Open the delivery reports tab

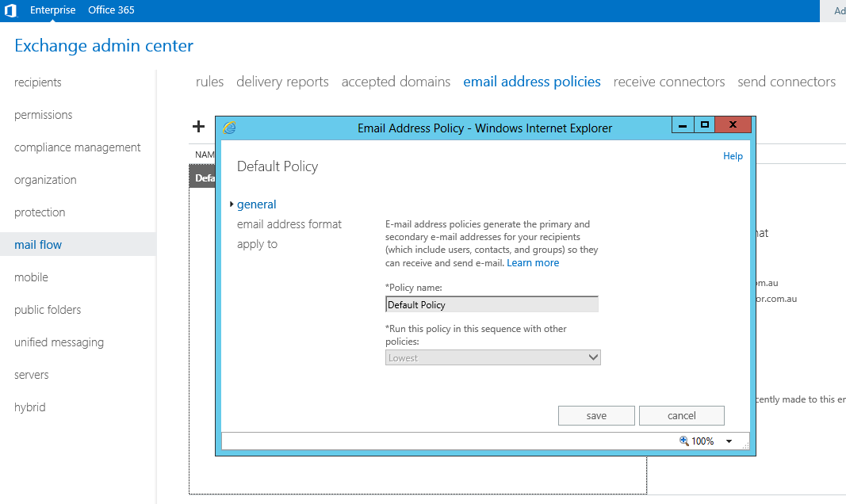tap(282, 82)
